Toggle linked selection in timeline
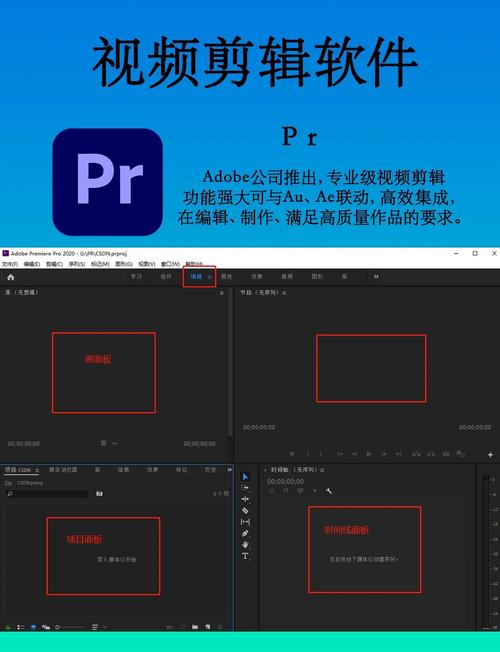 (x=300, y=491)
